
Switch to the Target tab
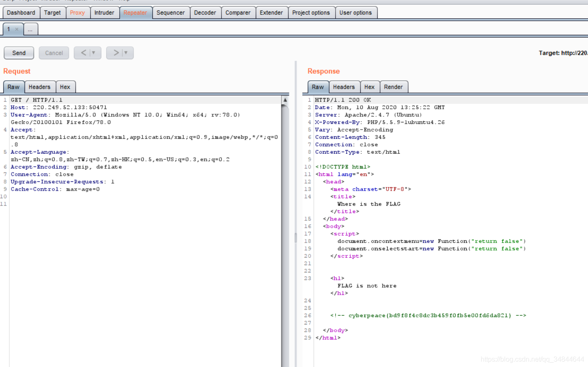pos(53,13)
